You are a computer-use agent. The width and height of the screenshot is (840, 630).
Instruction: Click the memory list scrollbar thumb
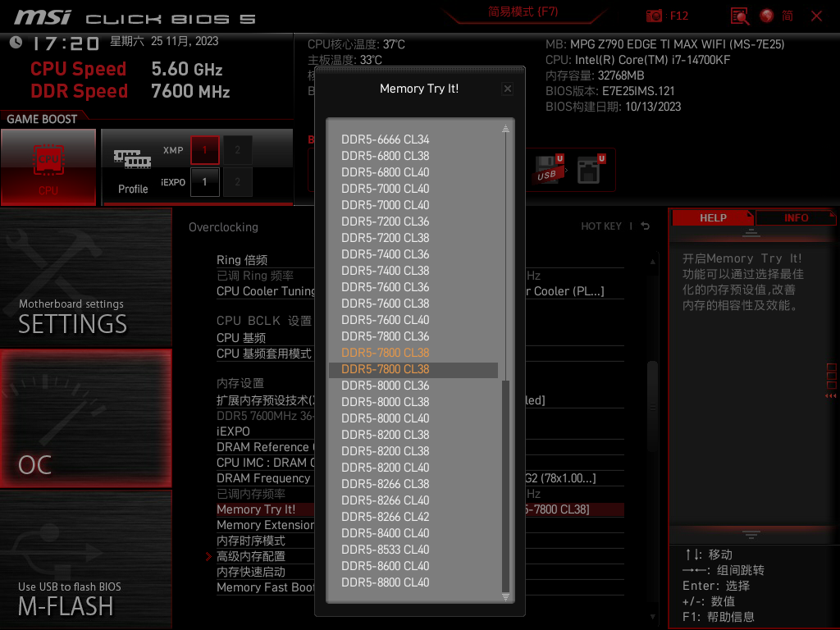tap(505, 486)
